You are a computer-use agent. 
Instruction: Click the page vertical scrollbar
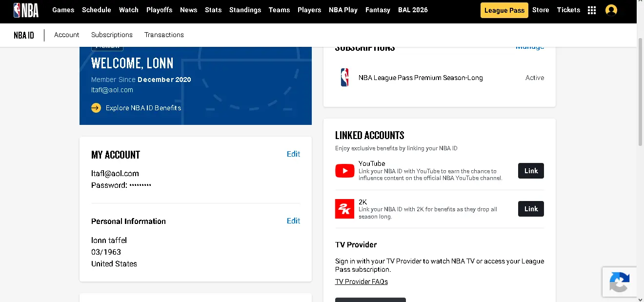coord(640,93)
